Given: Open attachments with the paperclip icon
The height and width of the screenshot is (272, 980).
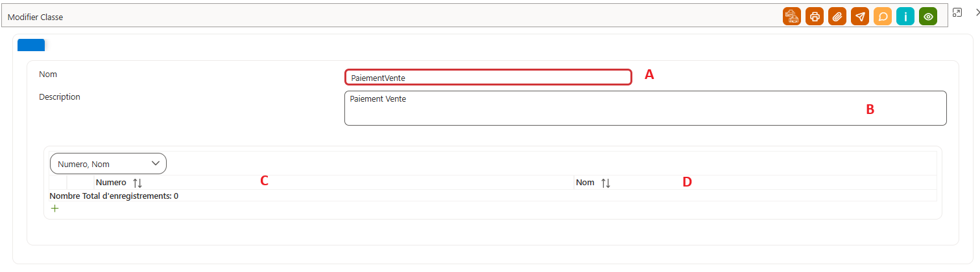Looking at the screenshot, I should pos(837,17).
